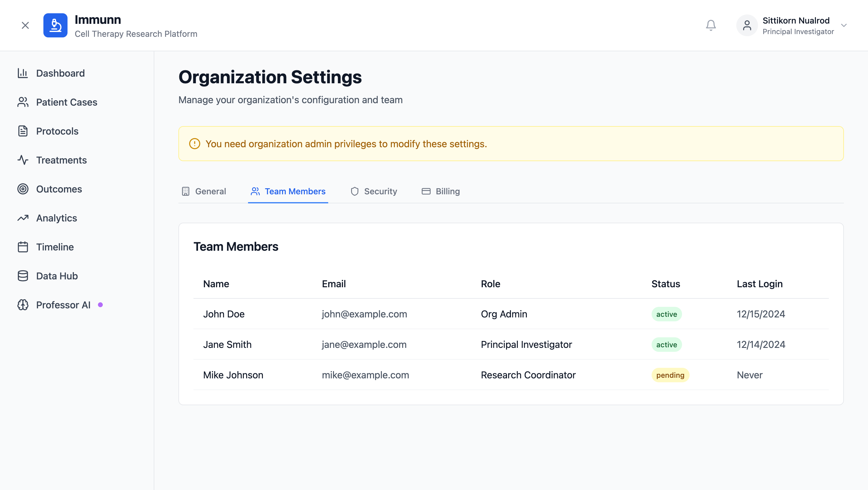Close the sidebar with the X icon
Image resolution: width=868 pixels, height=490 pixels.
point(25,25)
